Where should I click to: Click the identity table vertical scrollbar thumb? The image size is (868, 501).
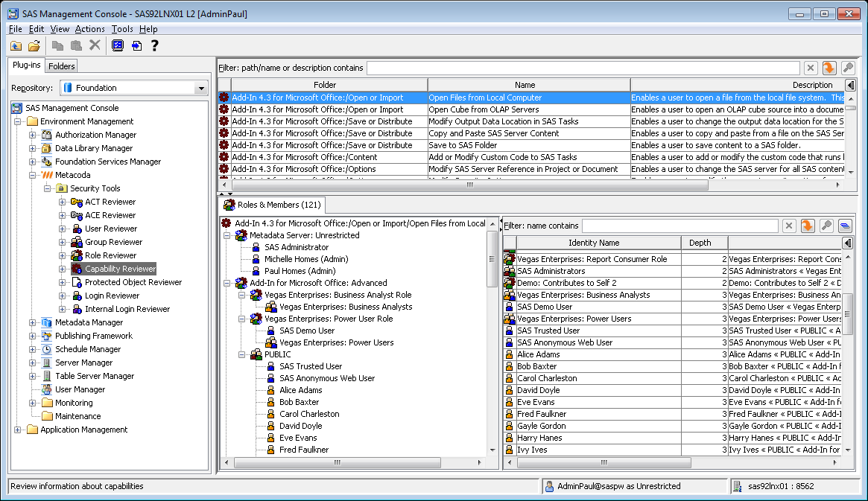point(847,316)
